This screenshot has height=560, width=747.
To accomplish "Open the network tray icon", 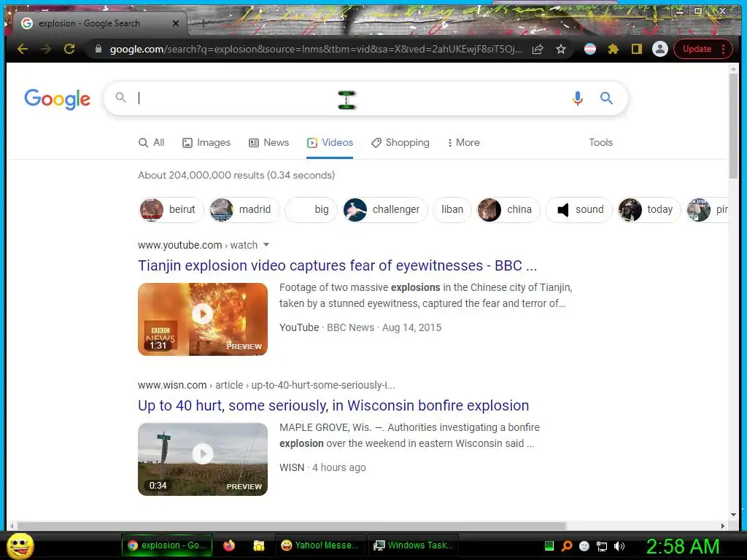I will (x=602, y=547).
